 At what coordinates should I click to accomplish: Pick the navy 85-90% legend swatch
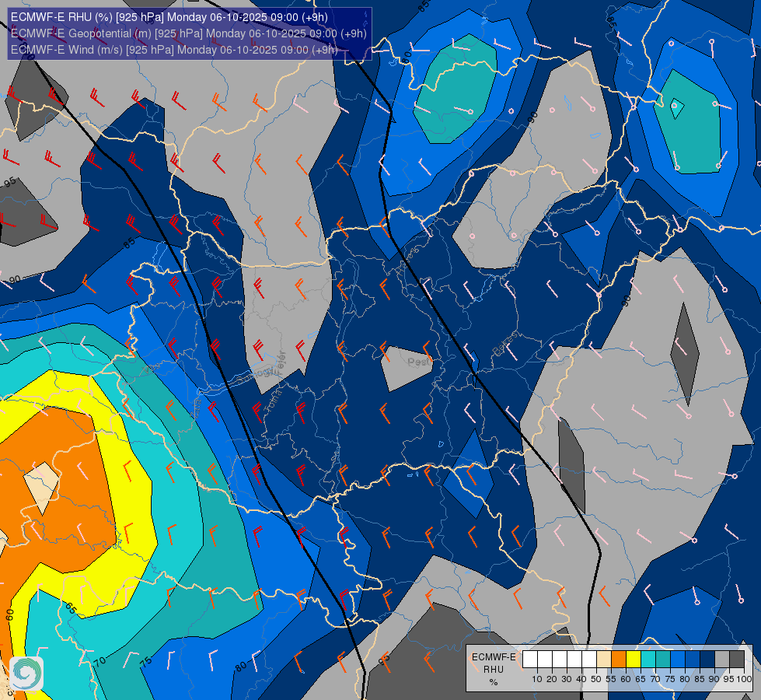(x=707, y=660)
